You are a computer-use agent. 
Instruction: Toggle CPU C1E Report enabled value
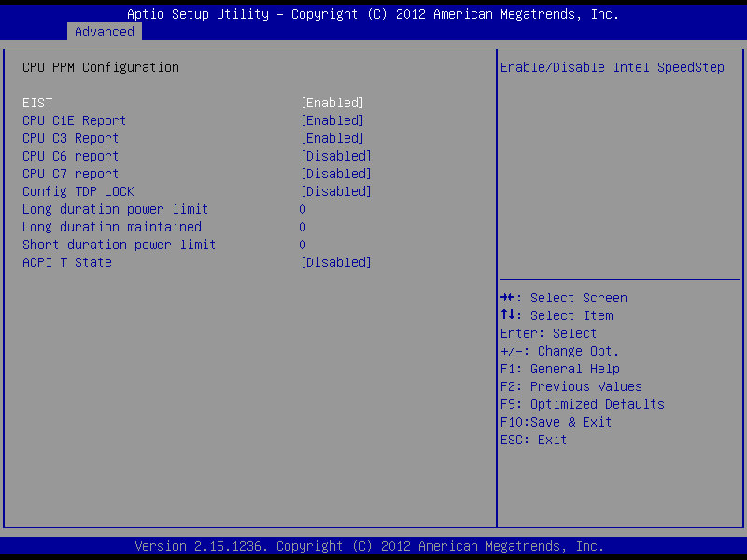tap(331, 120)
